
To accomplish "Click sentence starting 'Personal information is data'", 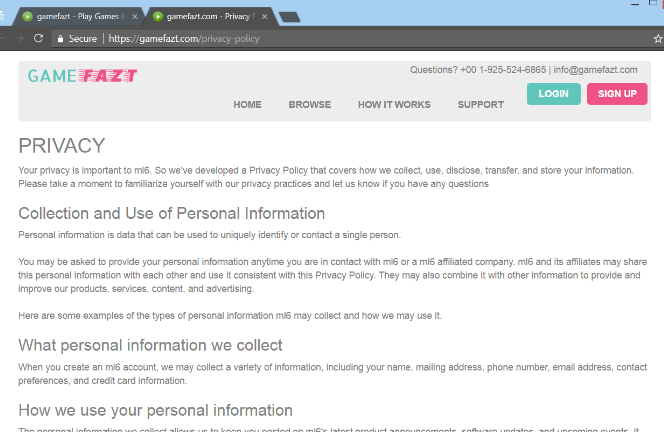I will click(x=209, y=235).
